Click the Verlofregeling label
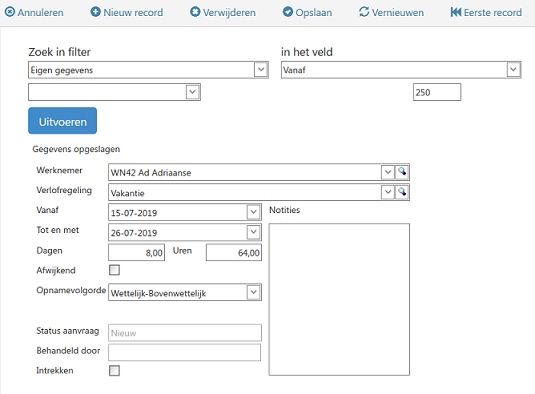535x394 pixels. [64, 190]
